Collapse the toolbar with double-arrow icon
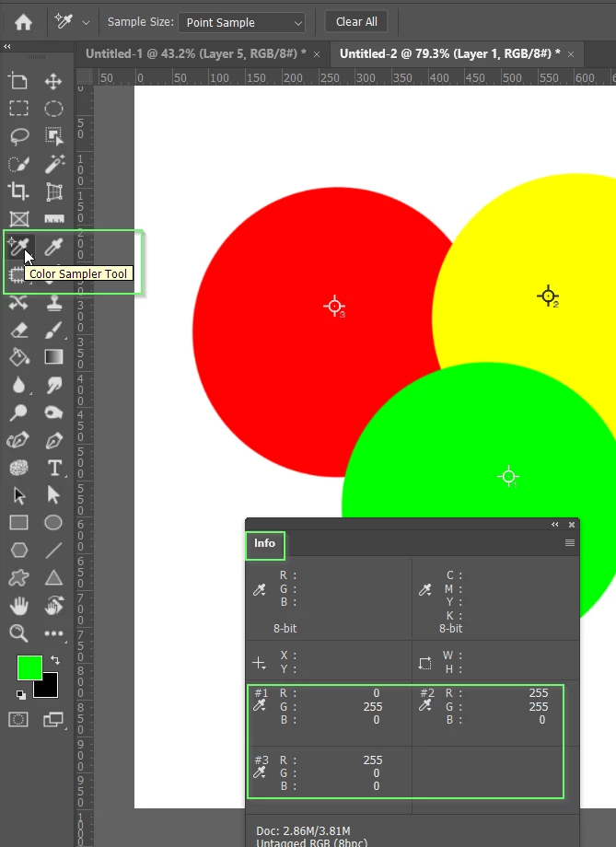The image size is (616, 847). 7,46
